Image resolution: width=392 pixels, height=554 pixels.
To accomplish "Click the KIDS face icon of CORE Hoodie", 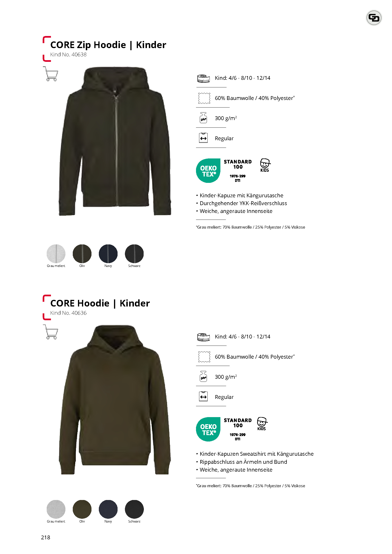I will click(262, 424).
